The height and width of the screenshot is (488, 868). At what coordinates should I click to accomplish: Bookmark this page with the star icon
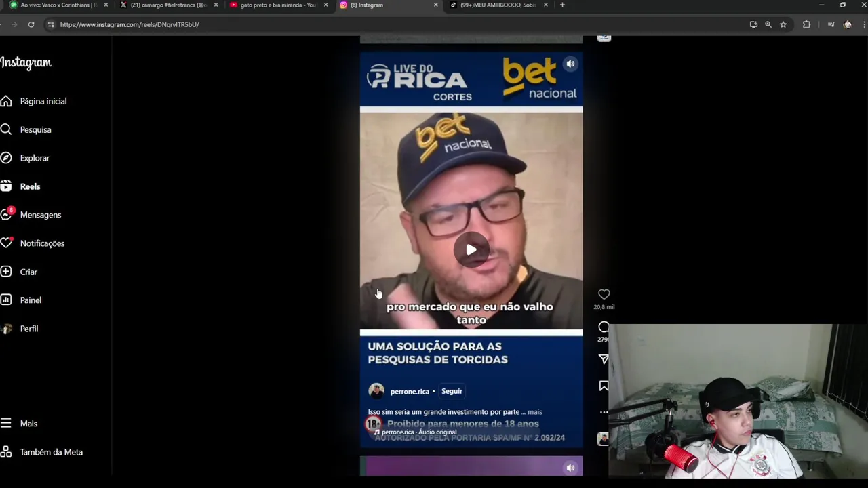783,24
